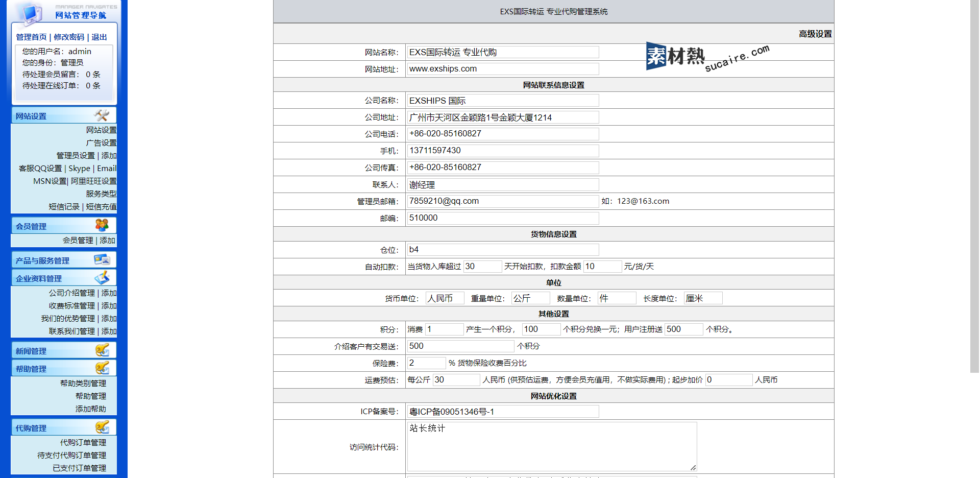This screenshot has width=980, height=478.
Task: Open 联系我们管理 link
Action: pos(71,331)
